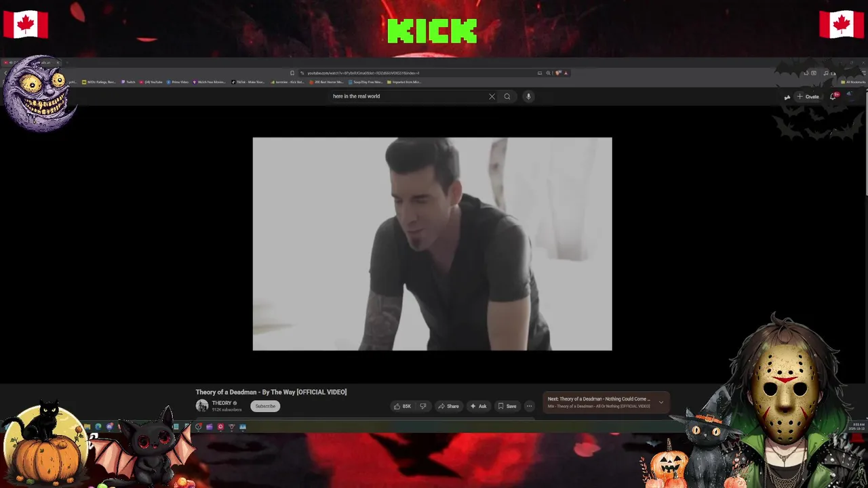Open the Imported from Microsoft folder bookmark
The image size is (868, 488).
coord(405,82)
